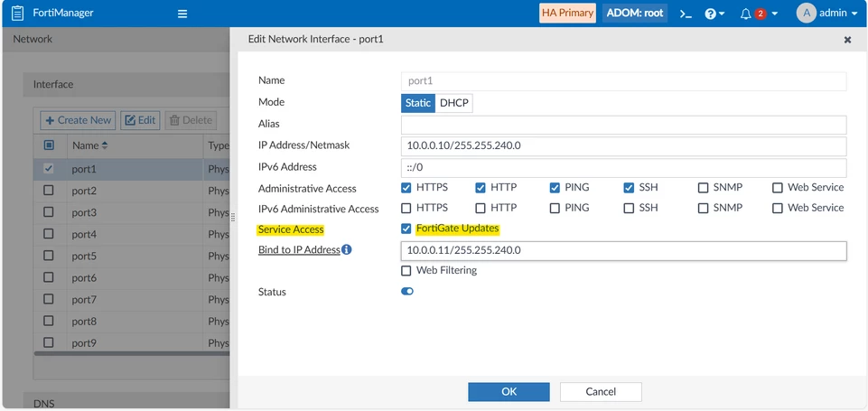The height and width of the screenshot is (411, 868).
Task: Click the IPv6 Address field
Action: (624, 167)
